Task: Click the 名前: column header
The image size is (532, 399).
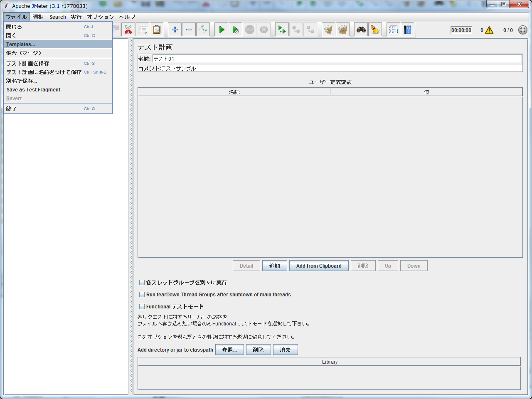Action: click(x=234, y=92)
